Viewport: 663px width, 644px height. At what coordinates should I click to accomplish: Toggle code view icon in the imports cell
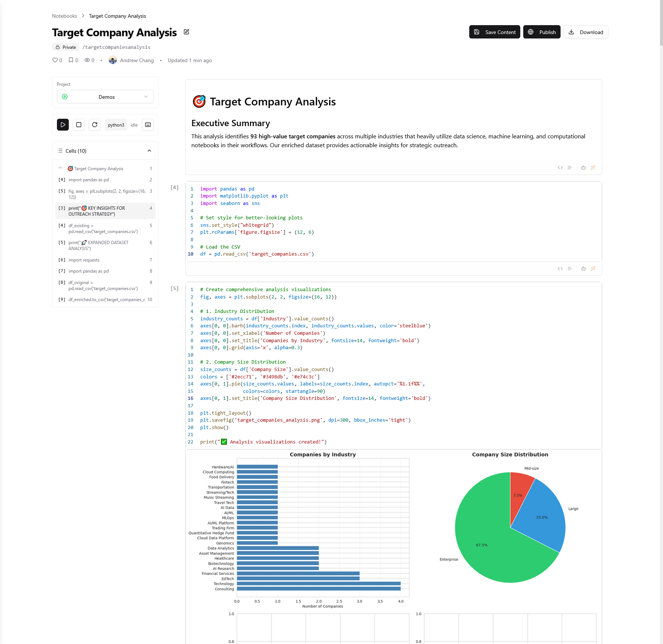[x=560, y=269]
